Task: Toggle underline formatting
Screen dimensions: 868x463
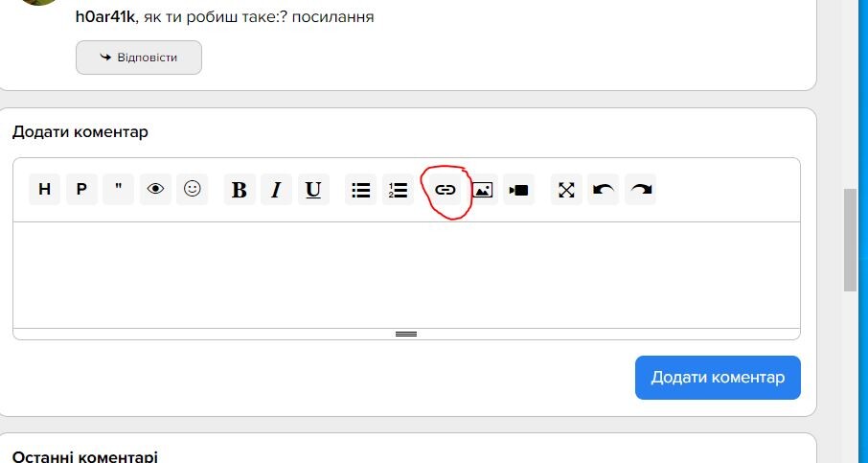Action: click(313, 190)
